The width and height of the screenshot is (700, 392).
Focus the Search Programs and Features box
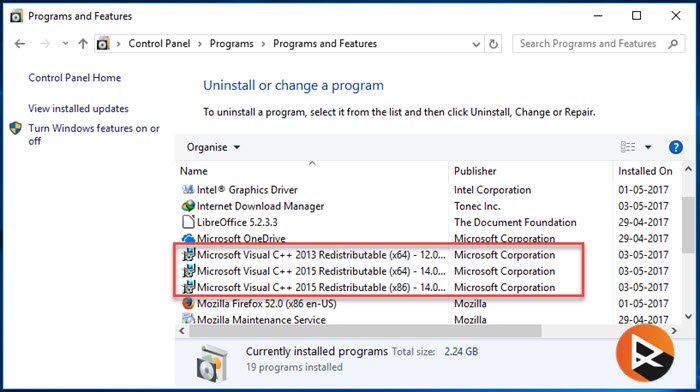click(x=599, y=44)
